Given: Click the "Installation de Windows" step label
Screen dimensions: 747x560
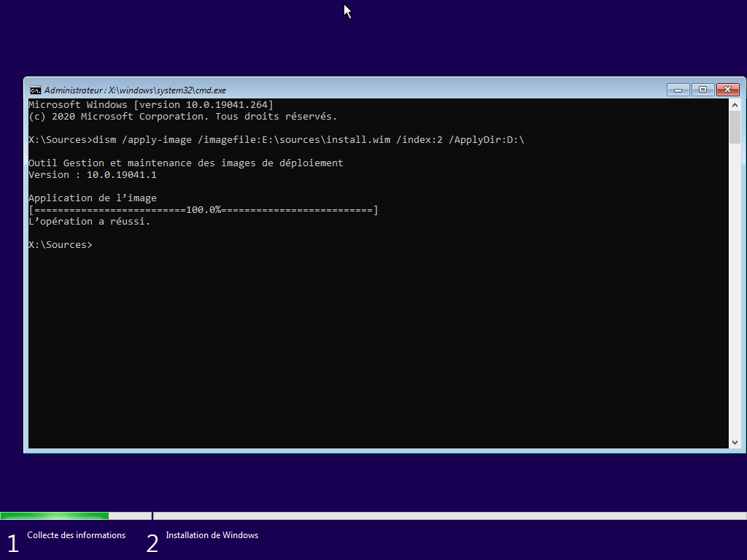Looking at the screenshot, I should [x=212, y=535].
